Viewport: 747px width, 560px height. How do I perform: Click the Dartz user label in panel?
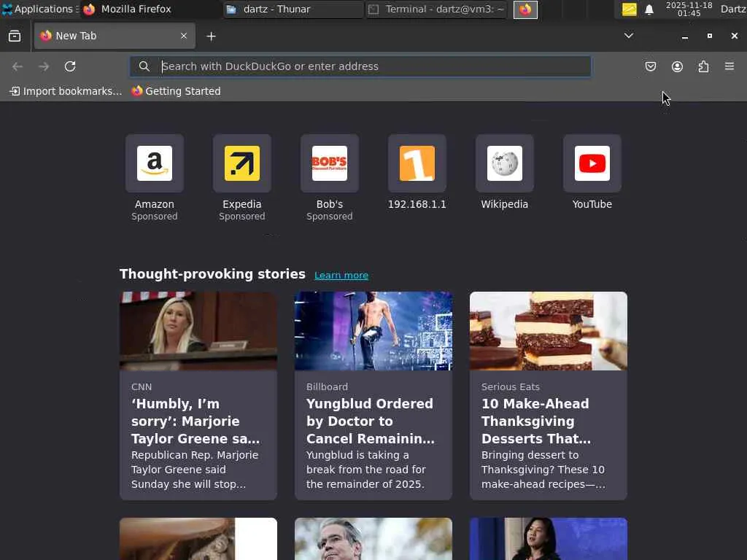point(733,9)
